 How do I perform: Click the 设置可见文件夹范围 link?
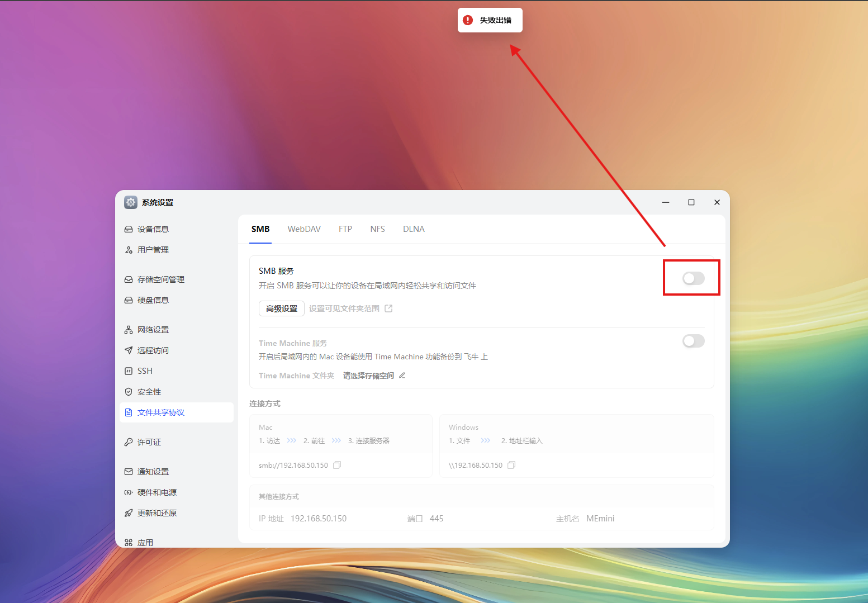tap(345, 308)
